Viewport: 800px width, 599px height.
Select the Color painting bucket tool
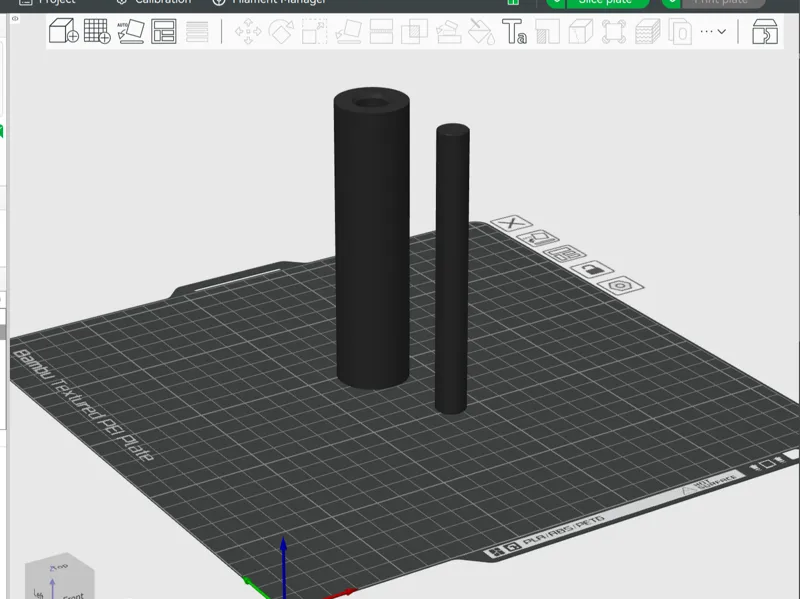(x=482, y=32)
